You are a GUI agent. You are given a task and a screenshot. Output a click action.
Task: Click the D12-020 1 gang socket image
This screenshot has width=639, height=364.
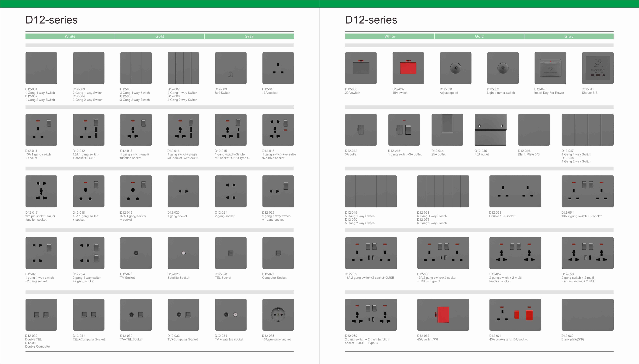[183, 191]
